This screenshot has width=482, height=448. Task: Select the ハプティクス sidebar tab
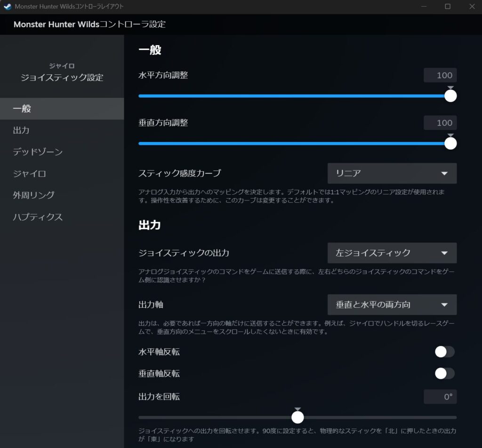tap(62, 217)
